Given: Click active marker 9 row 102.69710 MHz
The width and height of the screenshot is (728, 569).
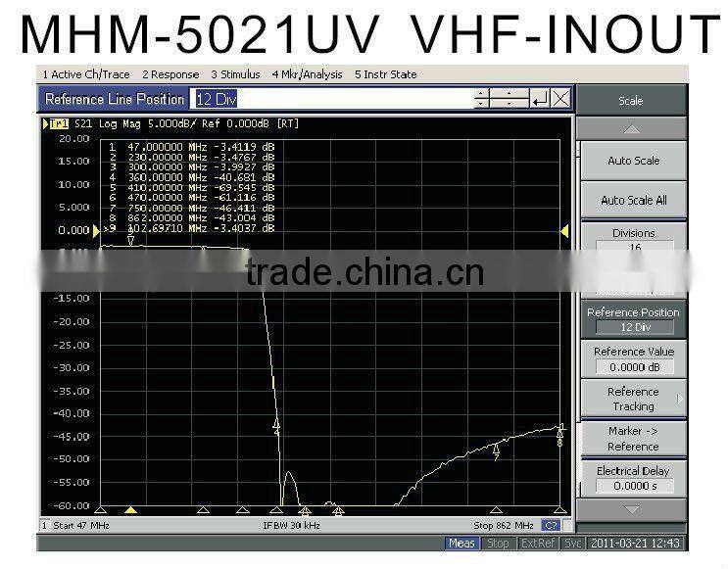Looking at the screenshot, I should click(x=189, y=228).
